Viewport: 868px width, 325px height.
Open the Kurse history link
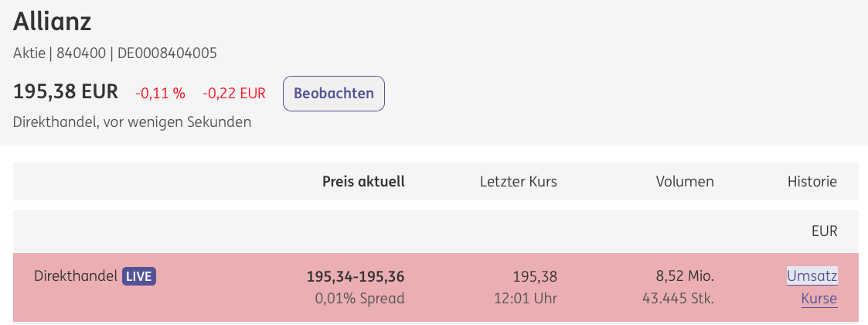pos(819,299)
